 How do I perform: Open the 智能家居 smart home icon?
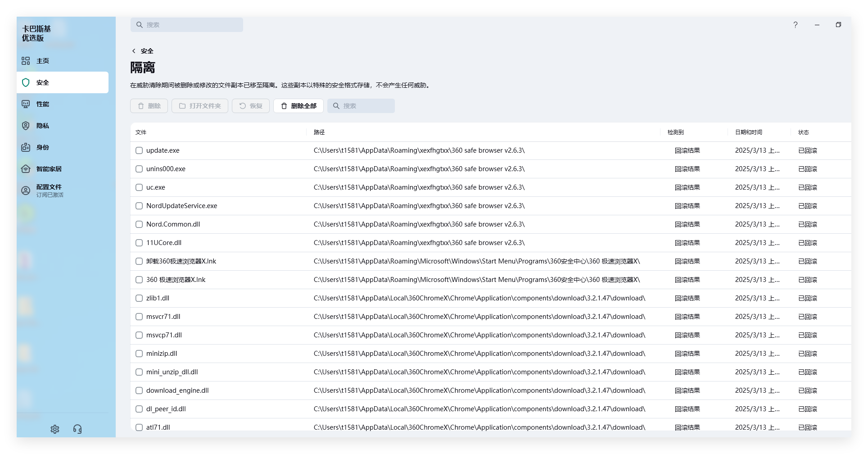26,169
